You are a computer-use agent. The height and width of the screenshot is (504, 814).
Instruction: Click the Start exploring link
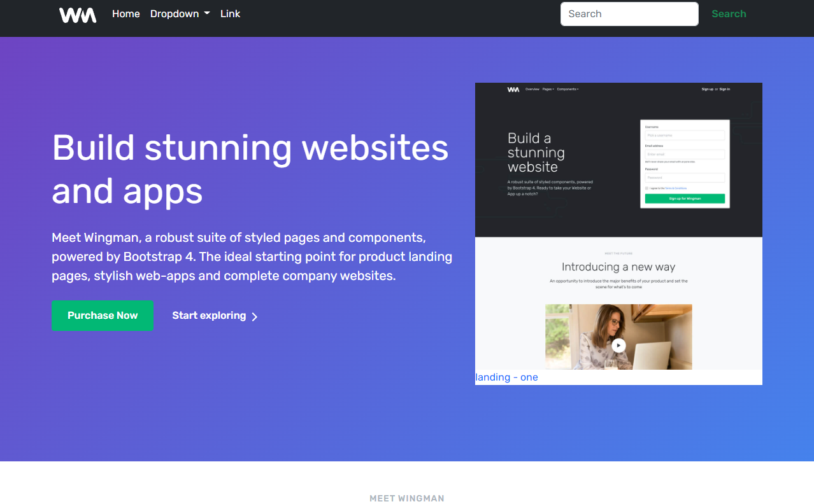click(208, 316)
